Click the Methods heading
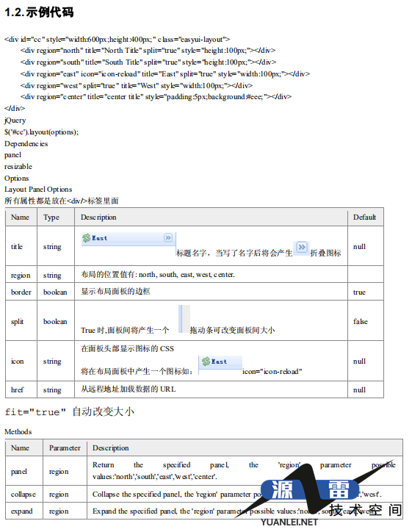 tap(18, 432)
